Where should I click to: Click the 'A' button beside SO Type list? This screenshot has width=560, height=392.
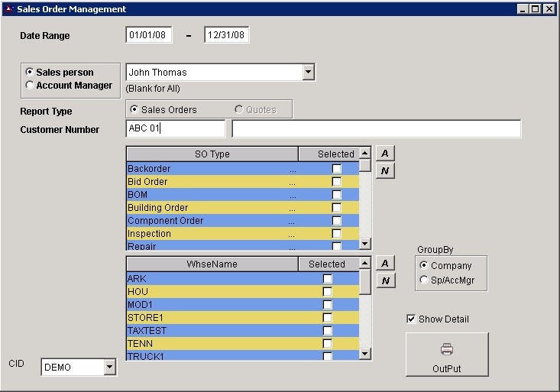click(x=386, y=154)
